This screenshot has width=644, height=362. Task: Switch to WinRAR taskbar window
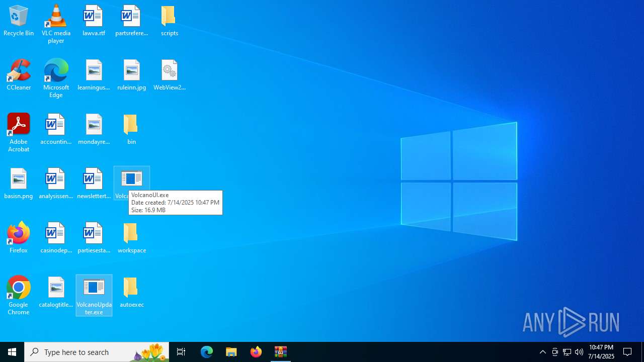pyautogui.click(x=281, y=352)
